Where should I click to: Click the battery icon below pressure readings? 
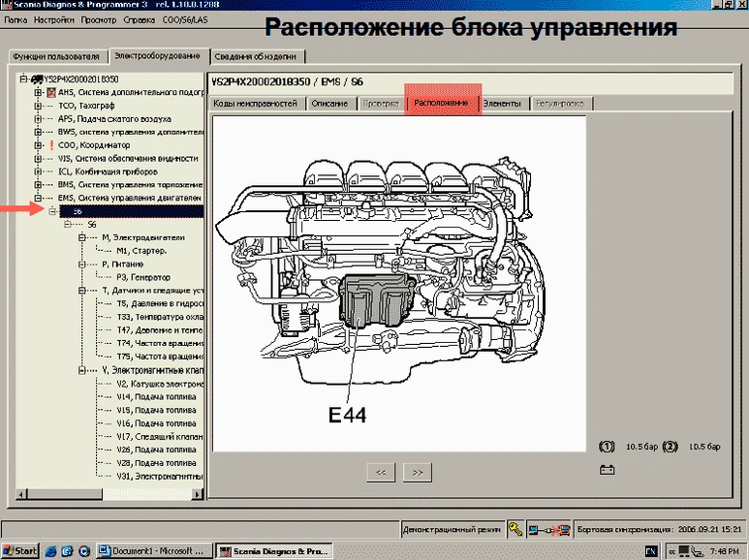[x=608, y=471]
